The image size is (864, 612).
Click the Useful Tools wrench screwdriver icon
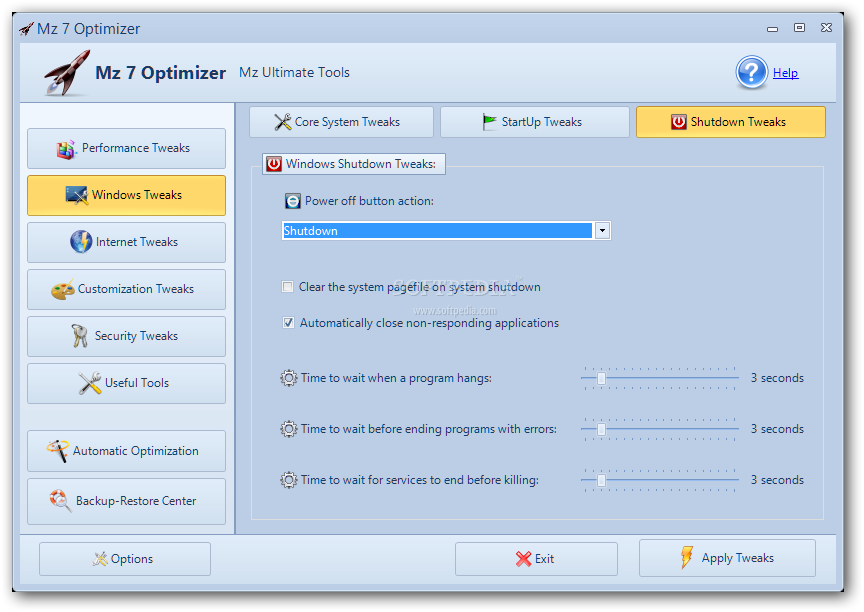(89, 383)
